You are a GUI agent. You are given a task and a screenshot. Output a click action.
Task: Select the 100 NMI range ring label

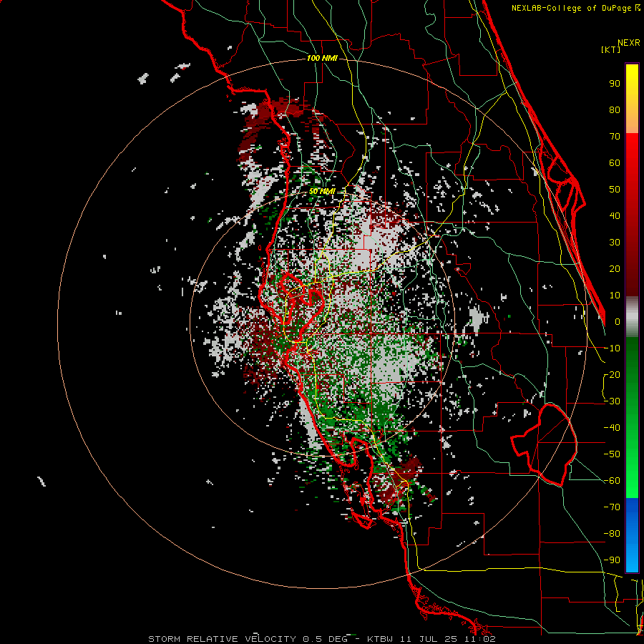(x=322, y=59)
